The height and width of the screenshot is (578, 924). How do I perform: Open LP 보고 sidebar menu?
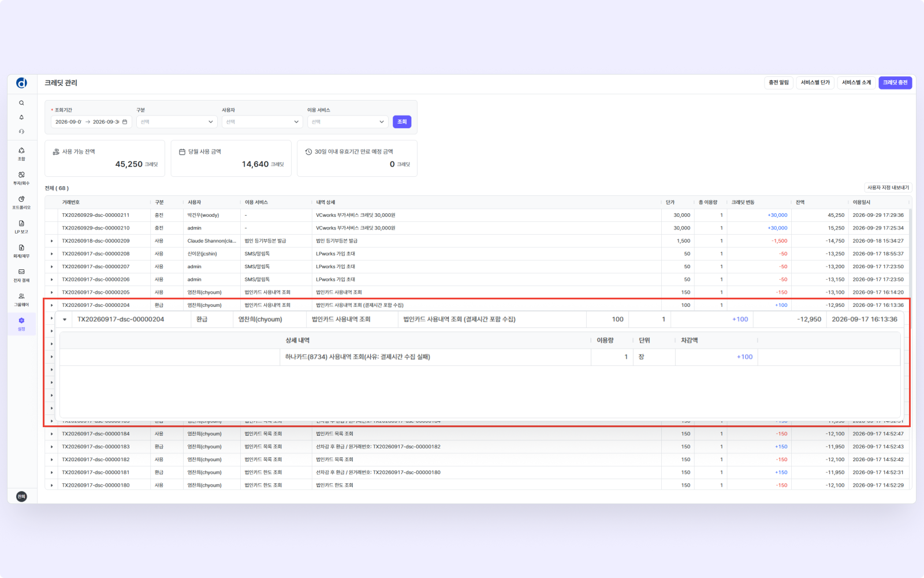tap(21, 227)
